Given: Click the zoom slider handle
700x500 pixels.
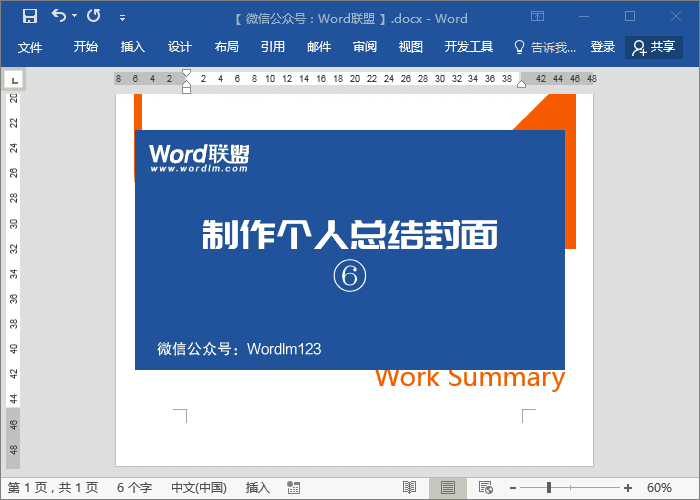Looking at the screenshot, I should click(x=549, y=488).
